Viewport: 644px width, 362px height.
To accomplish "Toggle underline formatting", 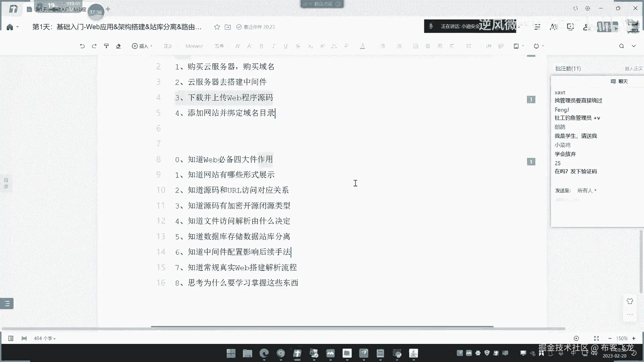I will (x=285, y=46).
